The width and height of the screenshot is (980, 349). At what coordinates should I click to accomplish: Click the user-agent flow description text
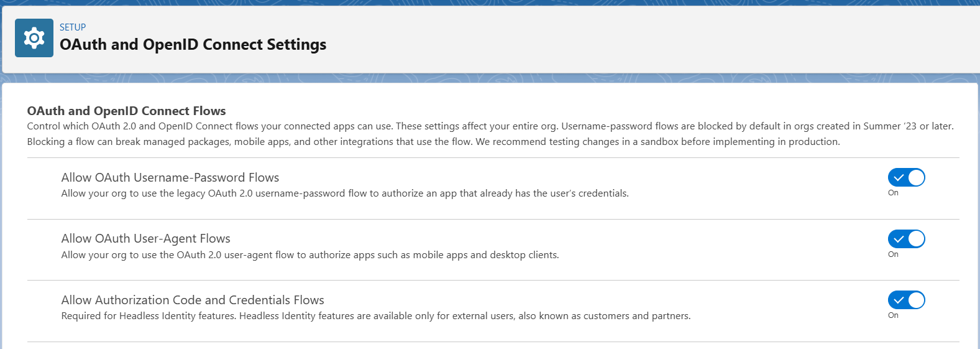[310, 255]
